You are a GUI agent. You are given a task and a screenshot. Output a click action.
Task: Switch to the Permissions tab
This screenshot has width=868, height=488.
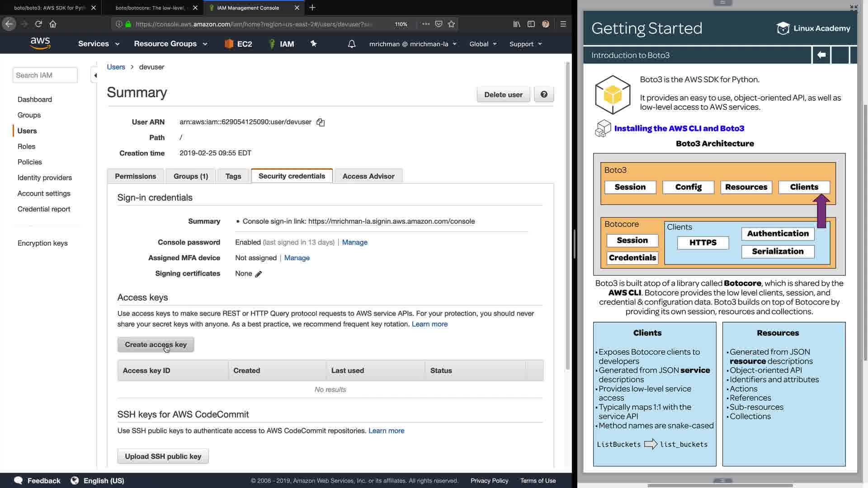coord(135,176)
